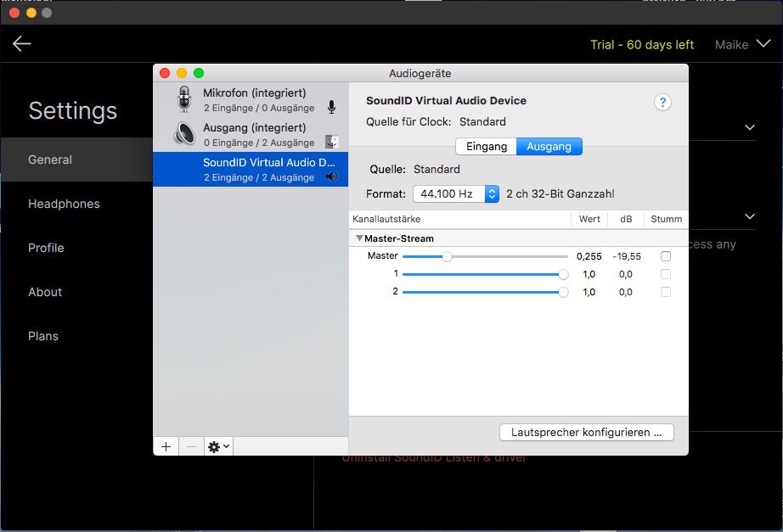Open the Format sample rate dropdown
This screenshot has width=783, height=532.
tap(456, 193)
